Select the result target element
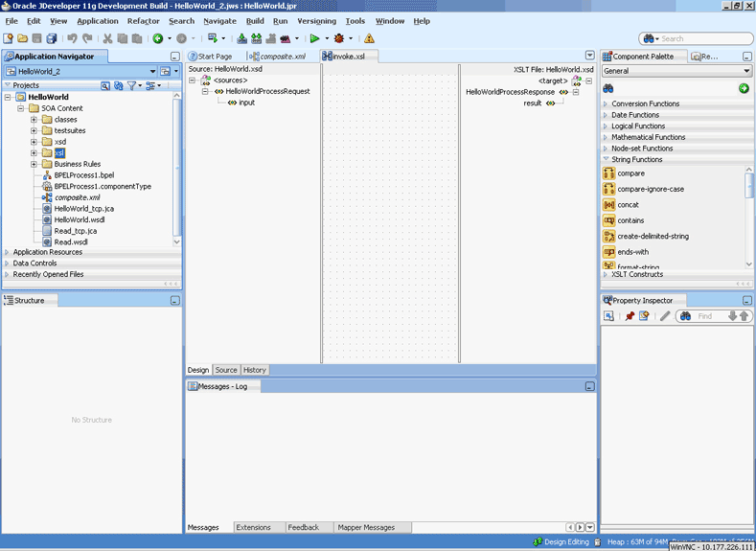The image size is (756, 551). pos(539,103)
